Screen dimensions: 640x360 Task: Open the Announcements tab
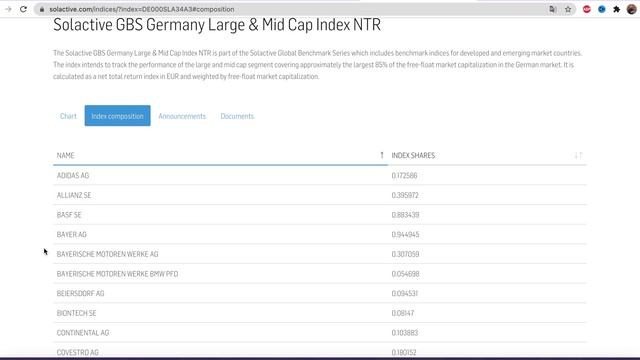tap(182, 116)
